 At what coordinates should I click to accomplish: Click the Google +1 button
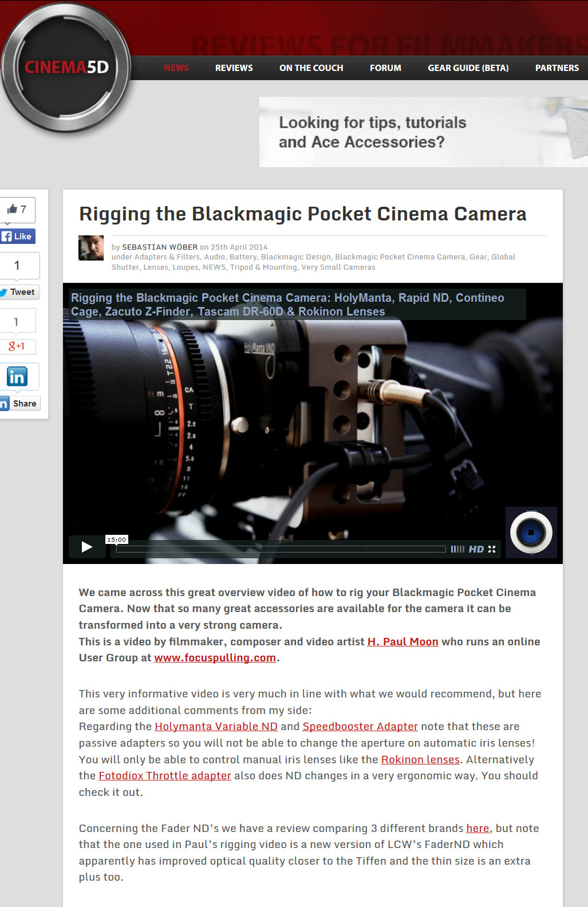(17, 346)
